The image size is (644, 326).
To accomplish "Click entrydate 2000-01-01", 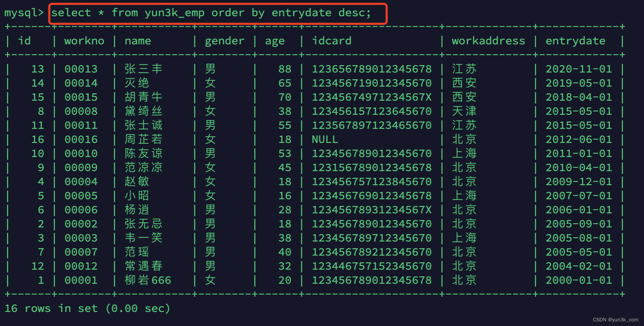I will (x=579, y=280).
